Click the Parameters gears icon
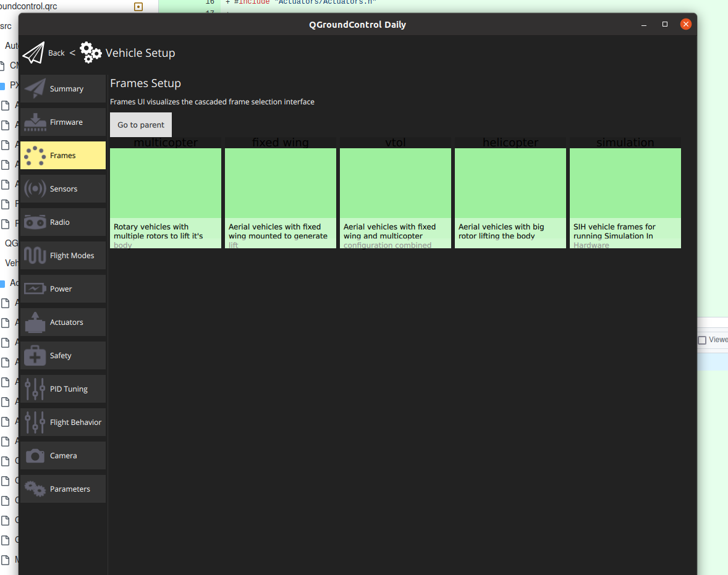Image resolution: width=728 pixels, height=575 pixels. tap(35, 489)
